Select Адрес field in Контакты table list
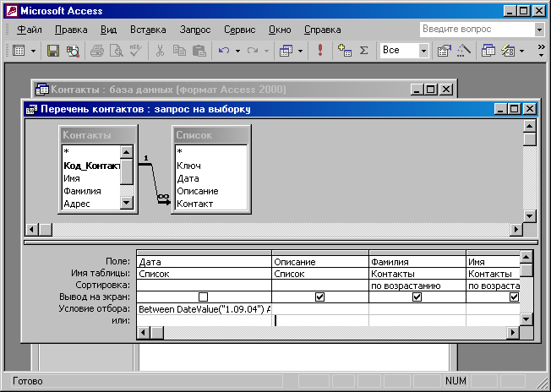The image size is (551, 392). coord(91,204)
